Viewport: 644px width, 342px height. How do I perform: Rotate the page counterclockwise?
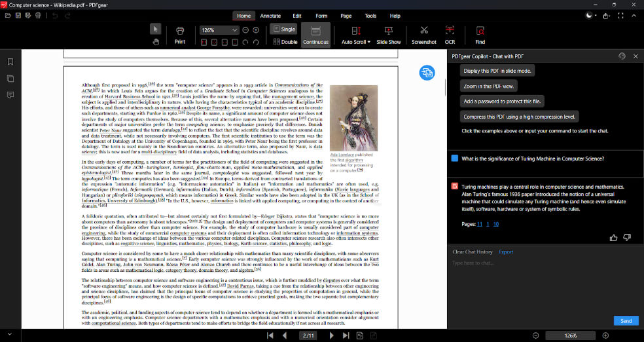(245, 42)
